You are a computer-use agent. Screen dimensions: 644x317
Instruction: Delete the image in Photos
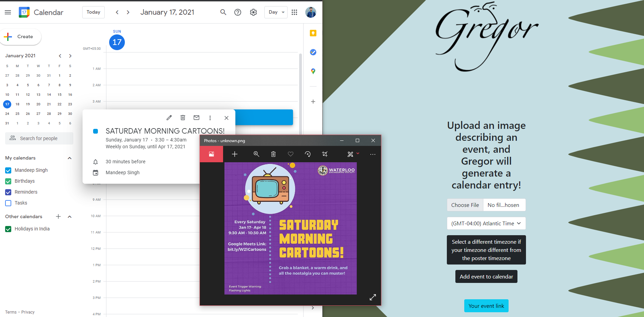point(273,154)
